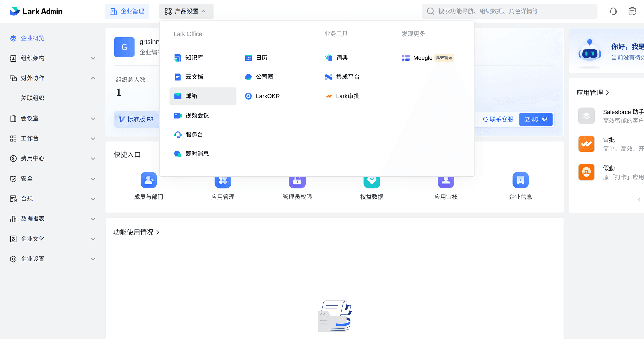Open the 知识库 (Wiki) product

pos(194,58)
